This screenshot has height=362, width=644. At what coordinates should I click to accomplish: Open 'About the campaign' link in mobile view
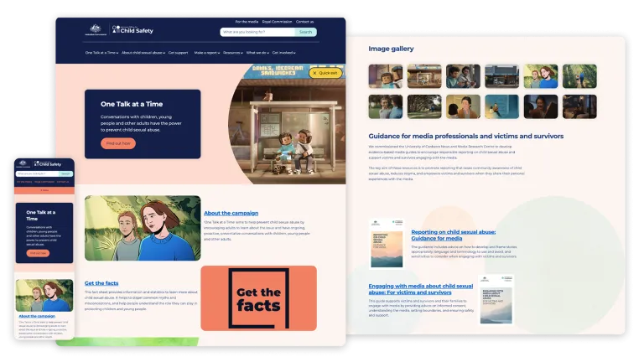coord(37,316)
